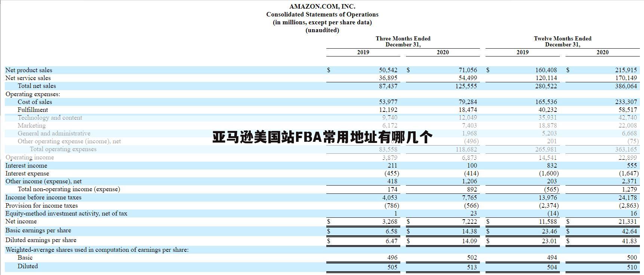The height and width of the screenshot is (275, 644).
Task: Select 'Equity-method investment activity, net of tax'
Action: tap(66, 214)
